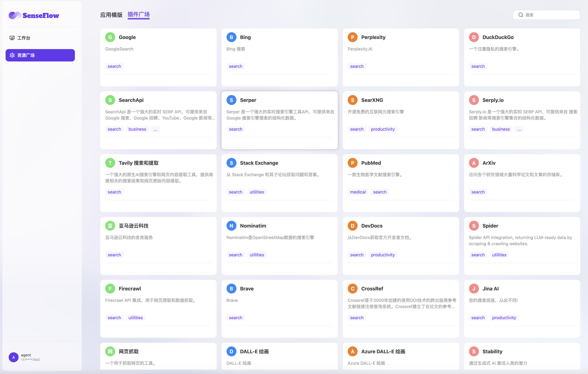The width and height of the screenshot is (588, 374).
Task: Click the Crossref description paragraph
Action: [x=402, y=303]
